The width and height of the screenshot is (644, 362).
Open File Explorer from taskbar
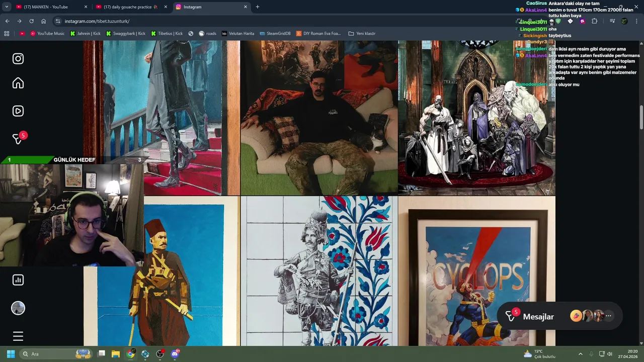click(x=116, y=354)
